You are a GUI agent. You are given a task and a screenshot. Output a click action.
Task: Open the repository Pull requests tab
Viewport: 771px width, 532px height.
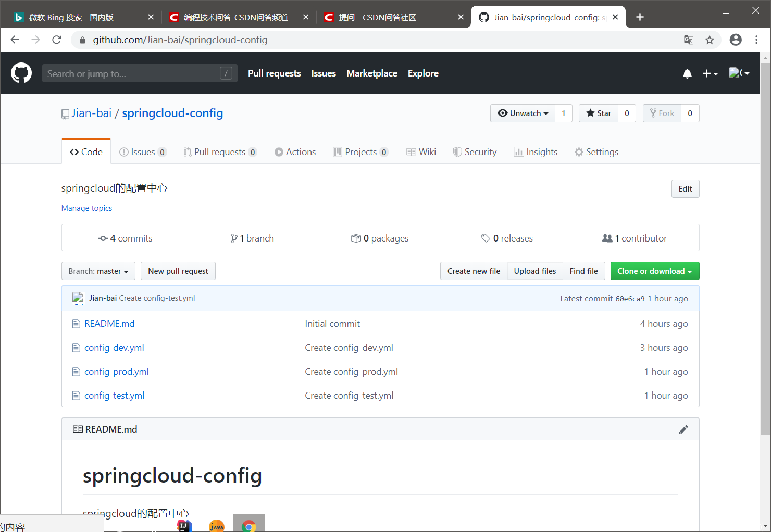(x=220, y=152)
